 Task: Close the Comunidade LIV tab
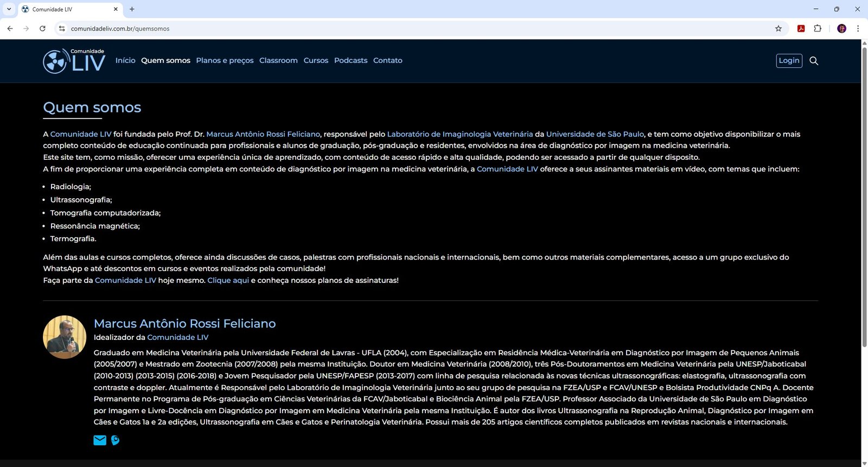(116, 9)
